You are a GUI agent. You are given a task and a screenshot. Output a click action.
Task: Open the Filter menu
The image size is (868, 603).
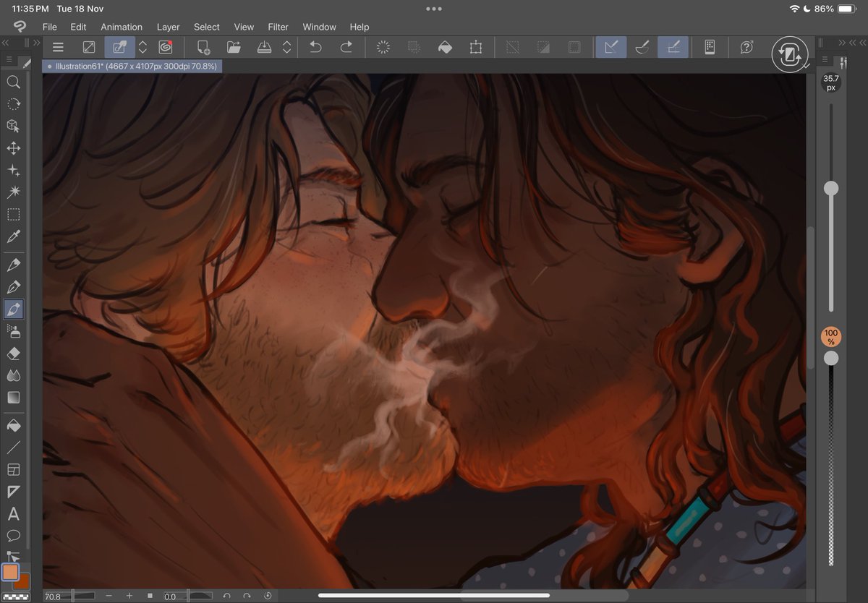278,27
